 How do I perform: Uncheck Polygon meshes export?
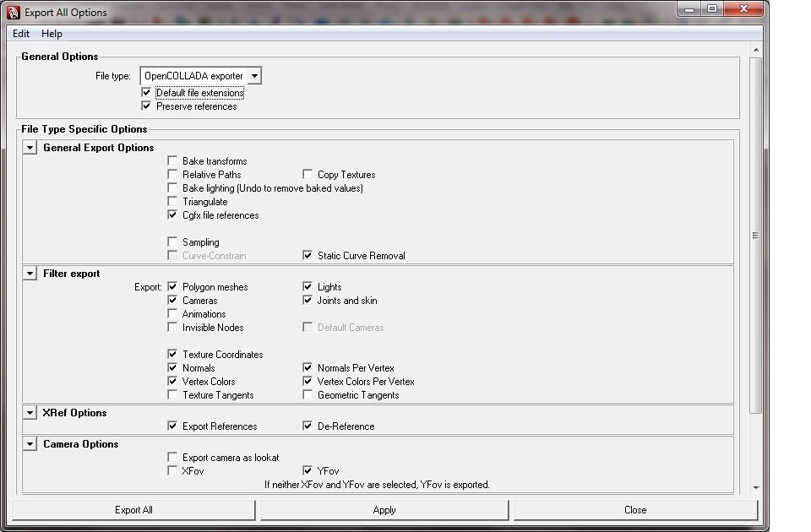[x=173, y=286]
